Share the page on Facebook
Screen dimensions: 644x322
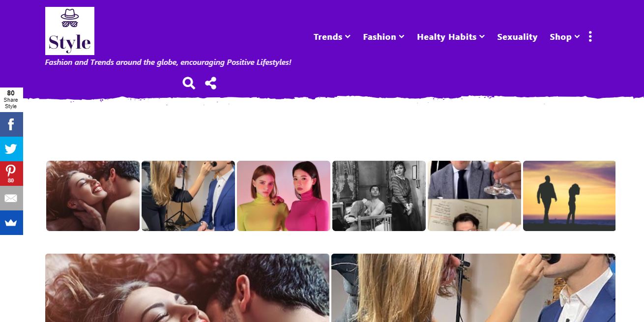click(x=11, y=124)
